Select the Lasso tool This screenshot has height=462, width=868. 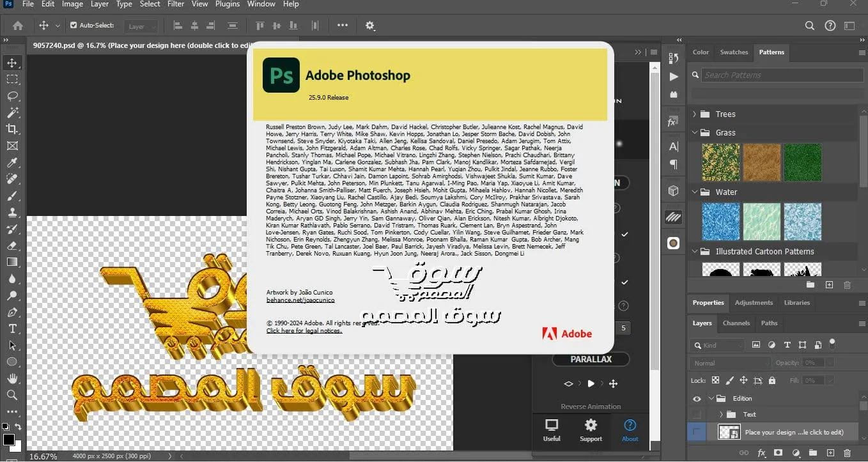[x=12, y=96]
